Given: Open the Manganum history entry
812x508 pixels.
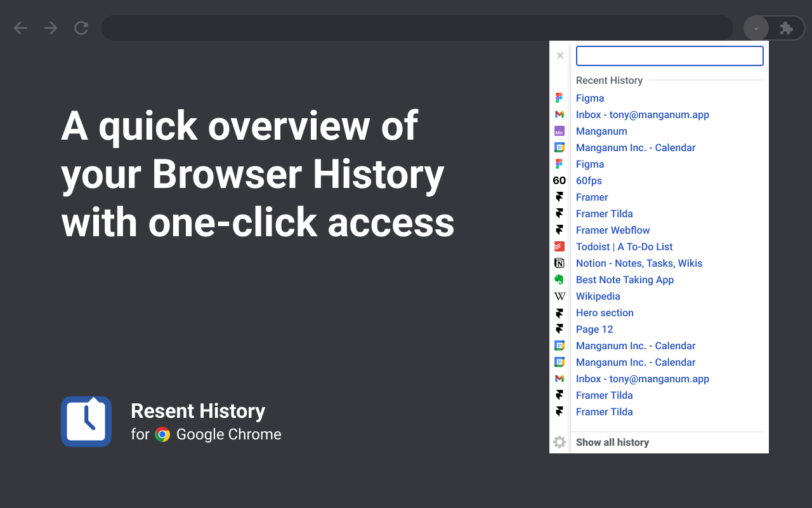Looking at the screenshot, I should coord(601,131).
